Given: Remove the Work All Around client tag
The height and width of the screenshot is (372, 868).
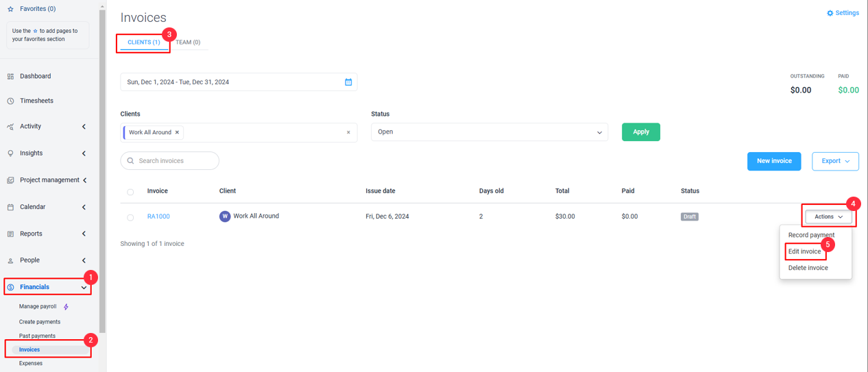Looking at the screenshot, I should [x=177, y=132].
